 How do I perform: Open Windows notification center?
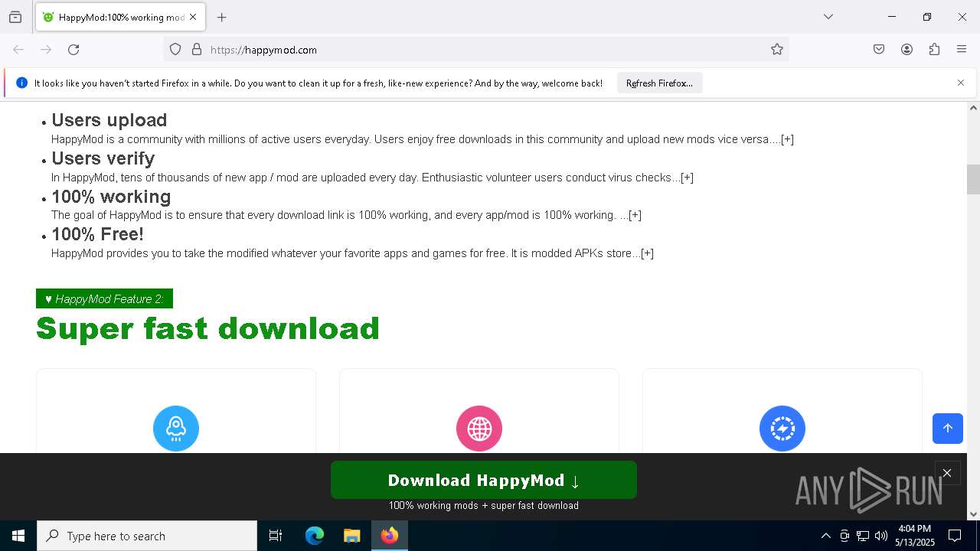[955, 536]
